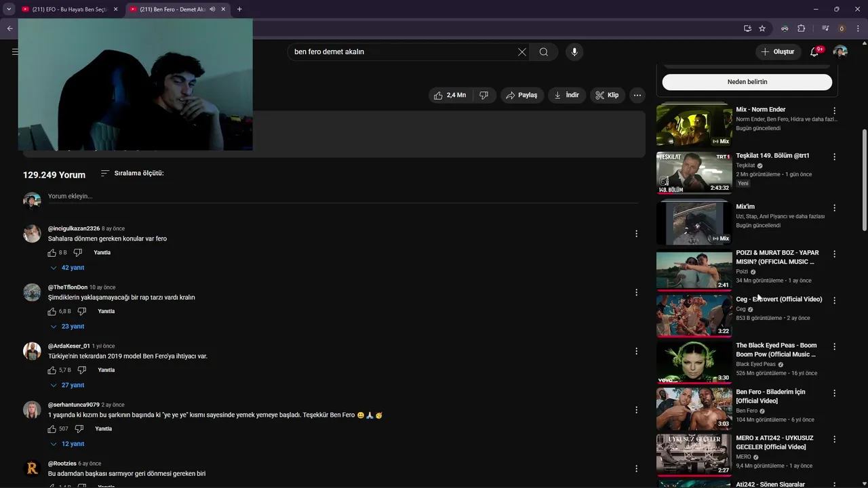Open Mix'im playlist thumbnail
This screenshot has width=868, height=488.
coord(694,223)
